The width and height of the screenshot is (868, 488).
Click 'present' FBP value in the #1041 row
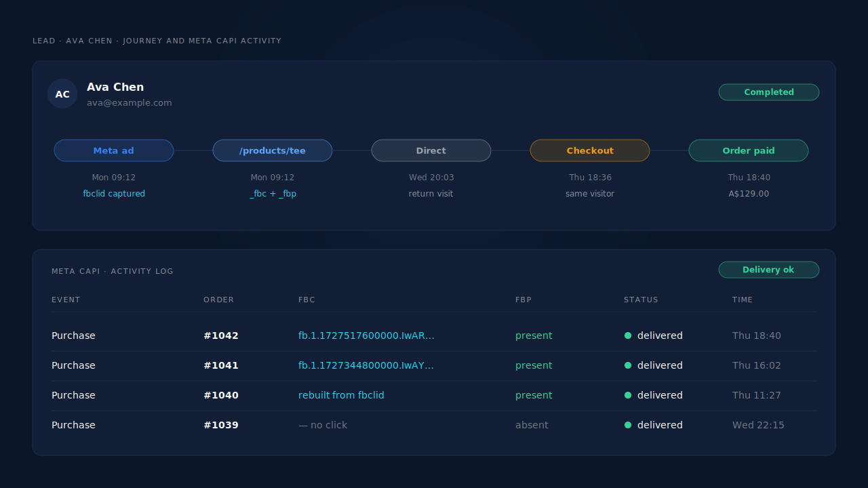534,365
